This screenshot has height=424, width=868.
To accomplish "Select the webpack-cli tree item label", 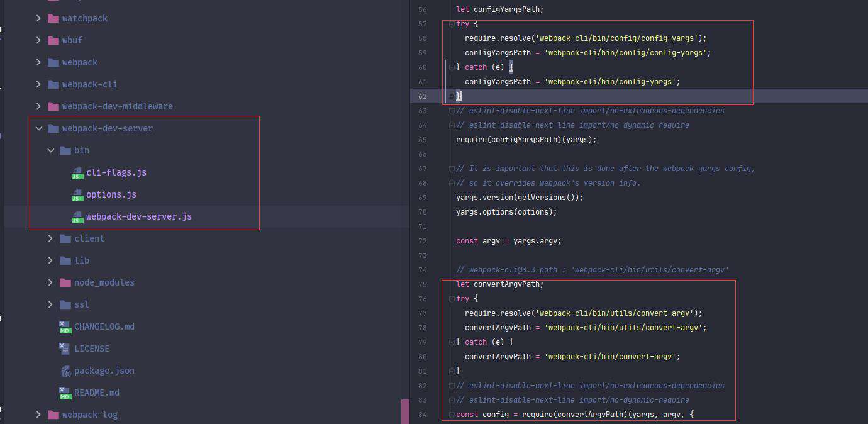I will coord(90,84).
